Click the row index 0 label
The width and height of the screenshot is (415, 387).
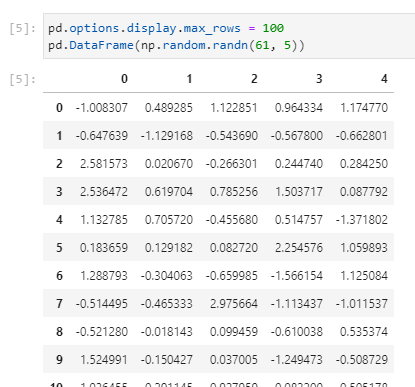pos(59,108)
